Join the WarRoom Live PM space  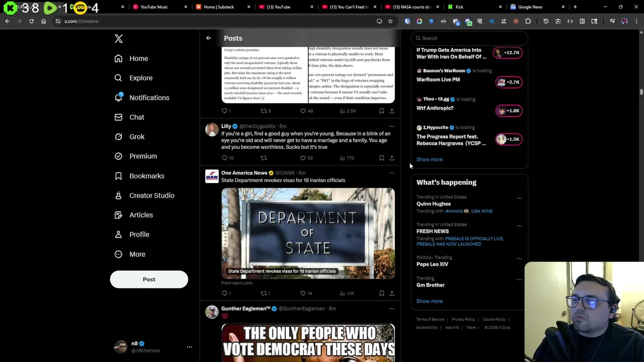[x=509, y=82]
